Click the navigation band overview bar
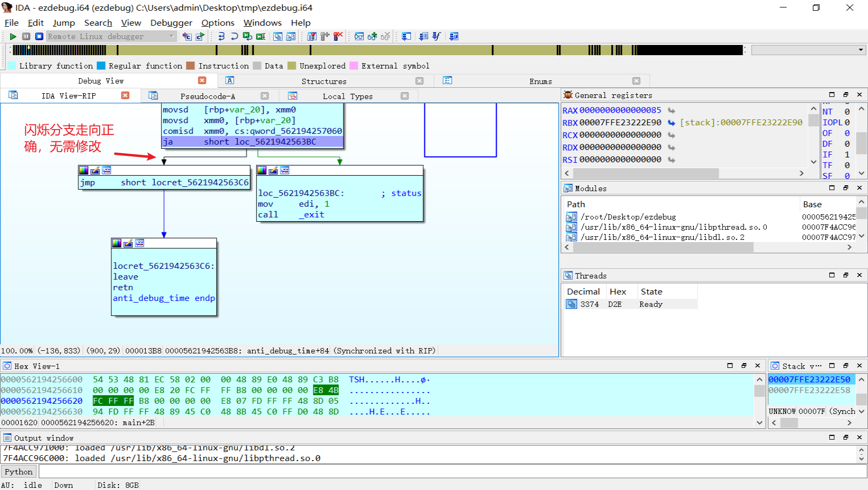The image size is (868, 490). pos(377,50)
